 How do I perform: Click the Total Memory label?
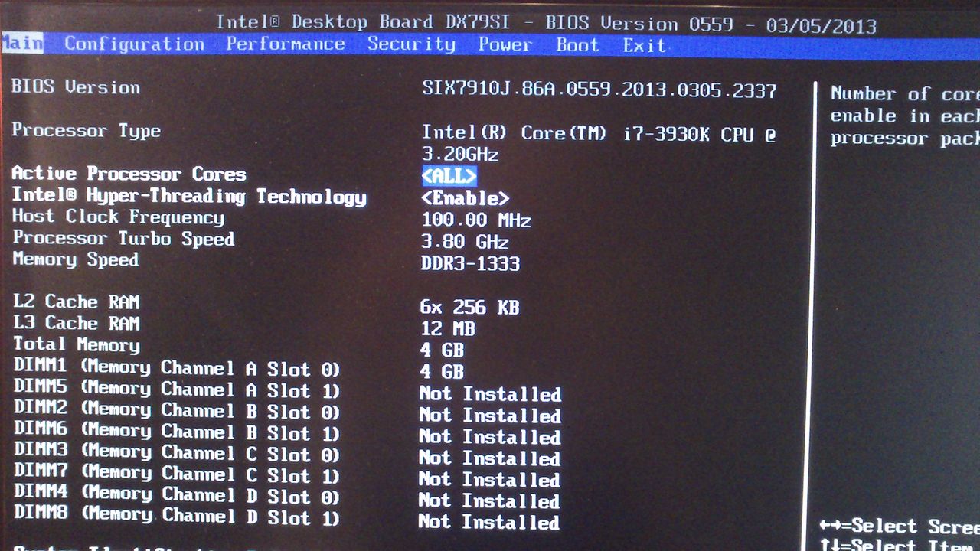point(77,345)
